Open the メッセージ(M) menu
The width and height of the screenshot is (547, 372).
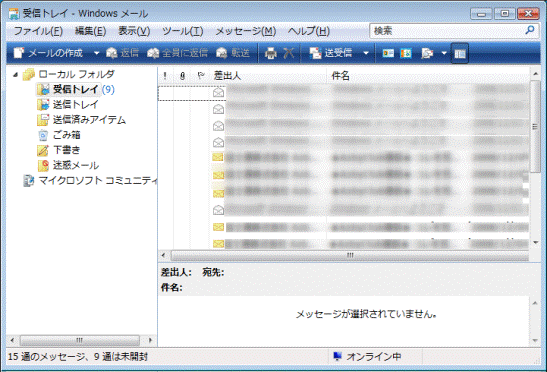246,31
